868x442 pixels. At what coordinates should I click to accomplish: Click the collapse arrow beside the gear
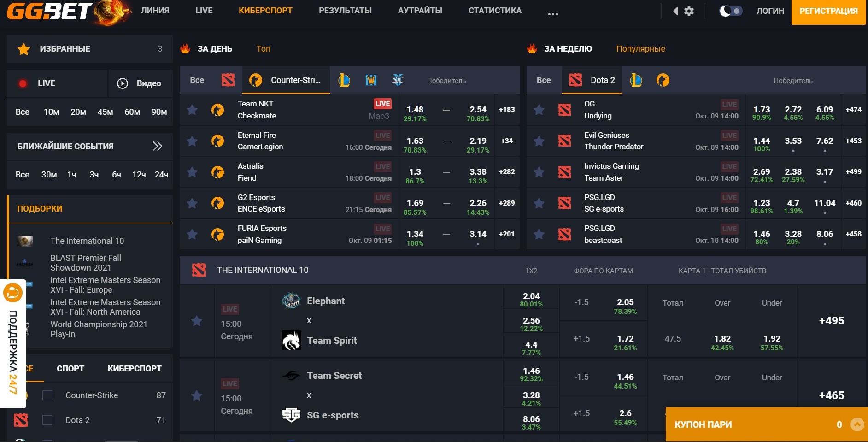[x=675, y=11]
